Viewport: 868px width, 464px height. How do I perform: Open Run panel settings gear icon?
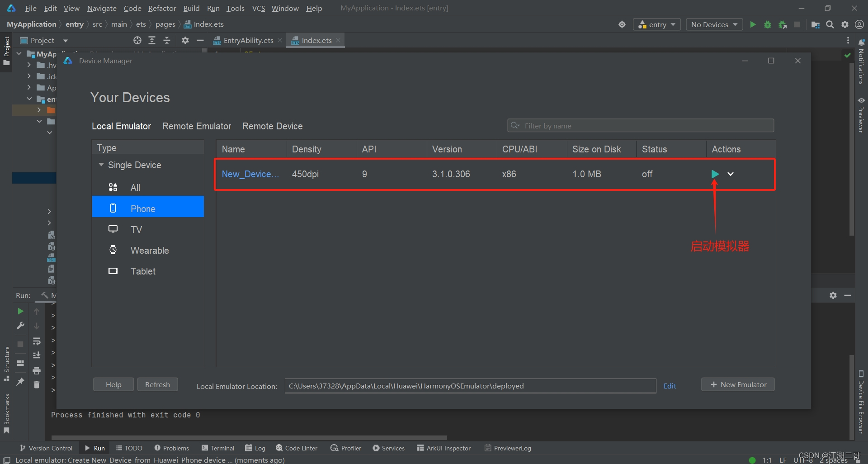[833, 295]
